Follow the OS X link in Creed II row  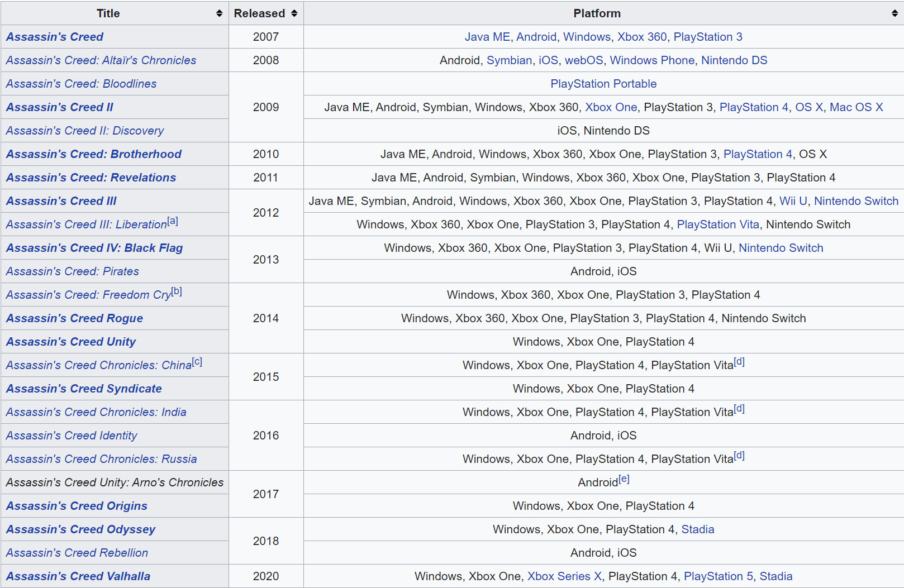point(809,107)
